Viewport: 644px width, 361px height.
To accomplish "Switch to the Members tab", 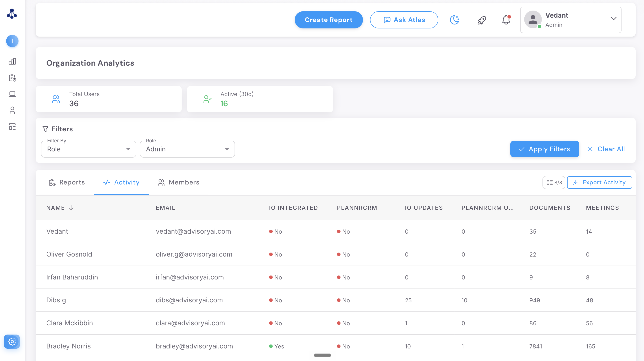I will pyautogui.click(x=178, y=182).
